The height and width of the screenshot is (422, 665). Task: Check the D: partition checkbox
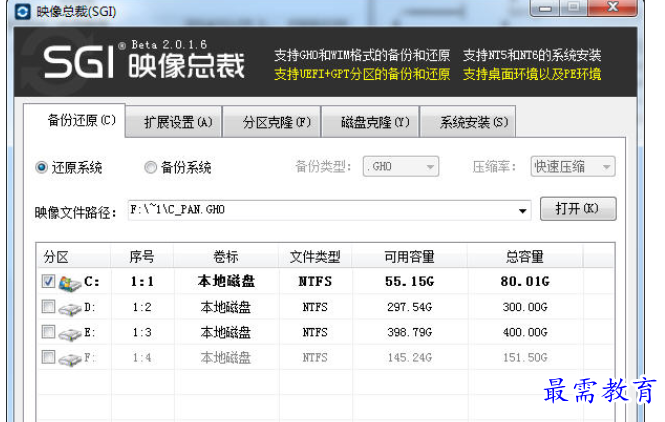coord(48,306)
